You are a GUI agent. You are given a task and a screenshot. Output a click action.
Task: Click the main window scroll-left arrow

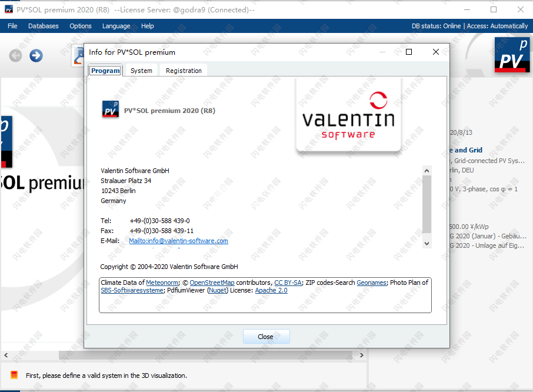pyautogui.click(x=6, y=356)
